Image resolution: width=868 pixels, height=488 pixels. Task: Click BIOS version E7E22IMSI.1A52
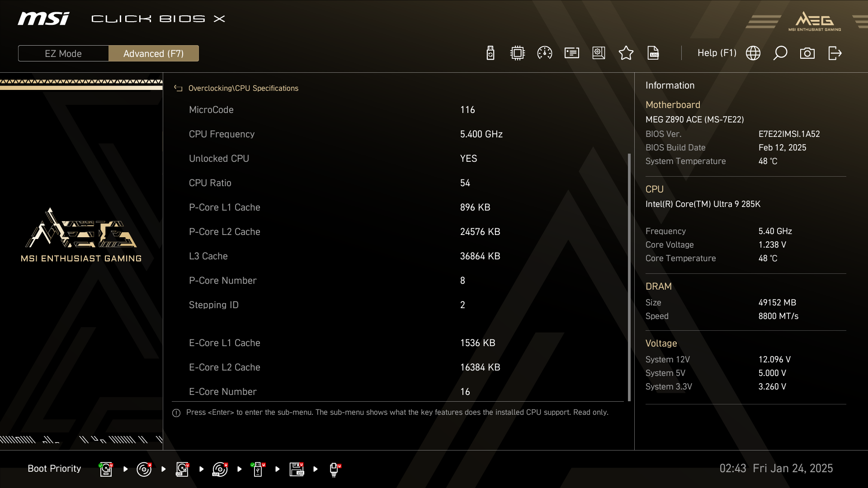pyautogui.click(x=789, y=134)
